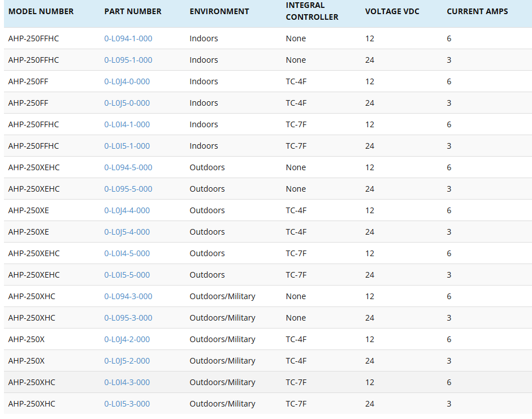The height and width of the screenshot is (419, 532).
Task: Open part number link 0-L0I5-1-000
Action: pos(127,146)
